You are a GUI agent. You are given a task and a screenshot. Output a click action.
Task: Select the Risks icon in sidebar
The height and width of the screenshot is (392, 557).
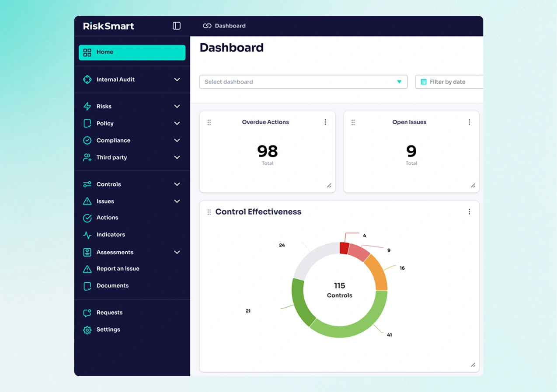coord(87,106)
